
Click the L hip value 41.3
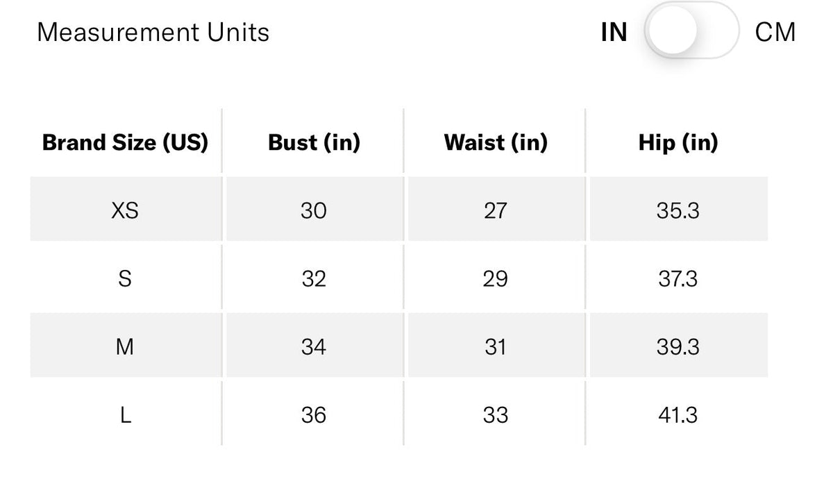[678, 415]
